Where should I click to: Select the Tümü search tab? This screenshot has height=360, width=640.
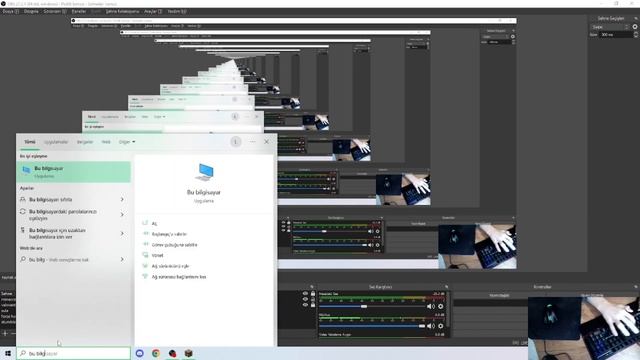[30, 142]
